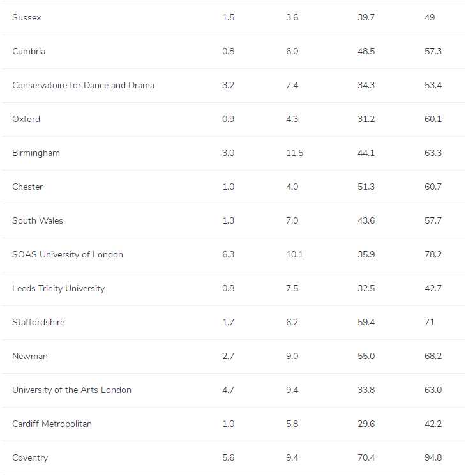Select Sussex's 39.7 cell
This screenshot has height=476, width=466.
(x=366, y=18)
